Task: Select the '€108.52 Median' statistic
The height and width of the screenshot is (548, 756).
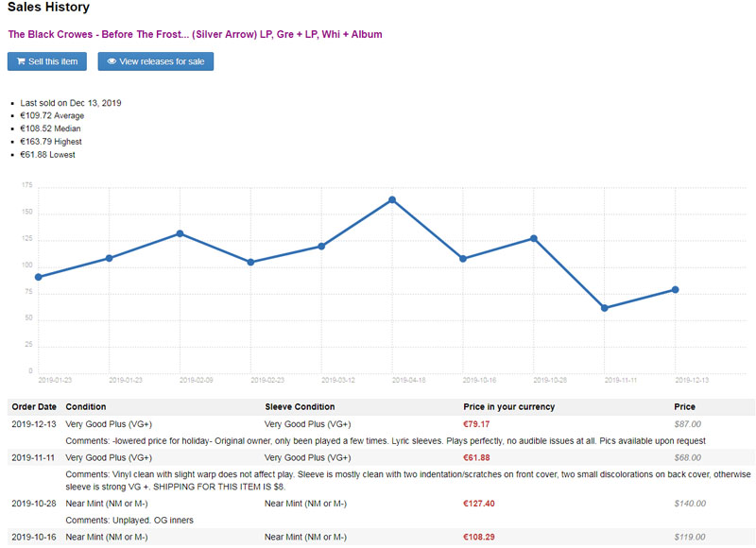Action: (51, 128)
